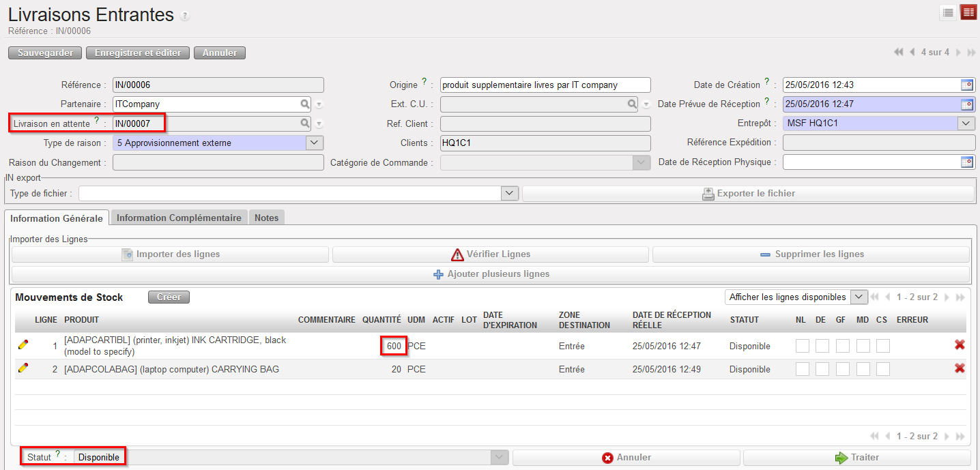Go to next record arrow beside 4 sur 4
980x470 pixels.
click(x=958, y=53)
